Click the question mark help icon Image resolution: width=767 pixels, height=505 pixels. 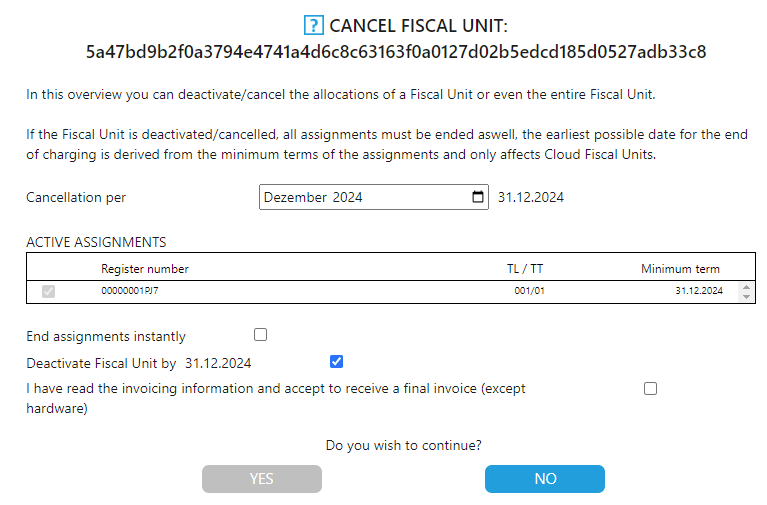(312, 26)
